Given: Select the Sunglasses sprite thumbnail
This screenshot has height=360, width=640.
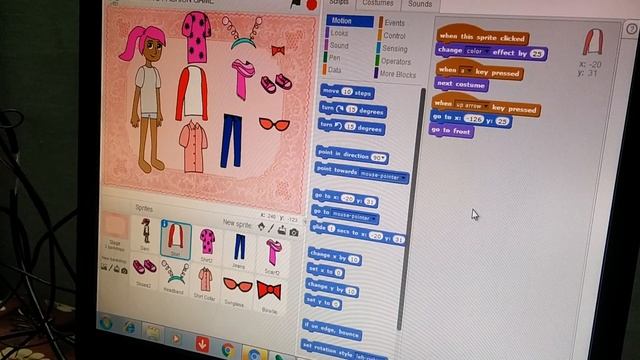Looking at the screenshot, I should 237,289.
